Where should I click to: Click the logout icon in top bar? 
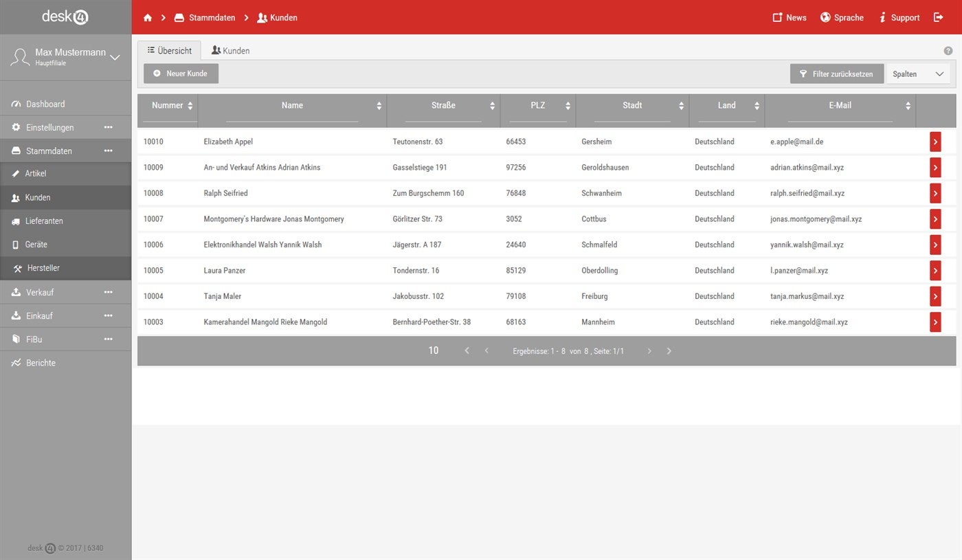[x=939, y=18]
